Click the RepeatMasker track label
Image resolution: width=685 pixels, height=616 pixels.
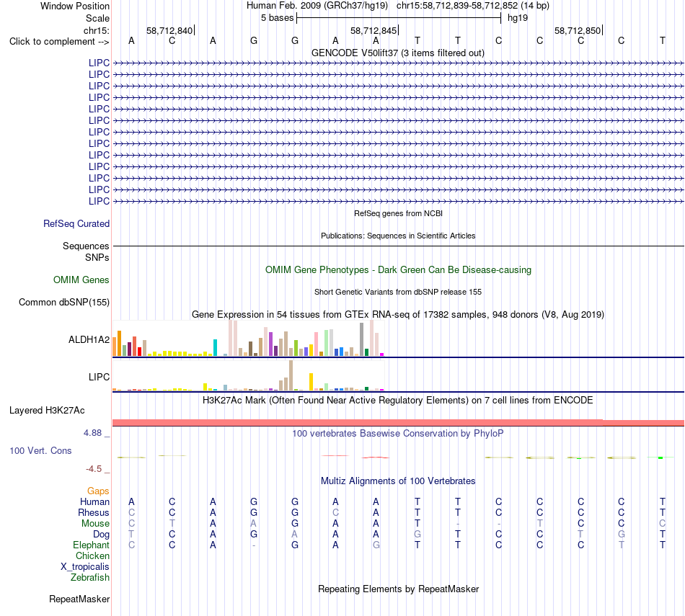[x=79, y=599]
